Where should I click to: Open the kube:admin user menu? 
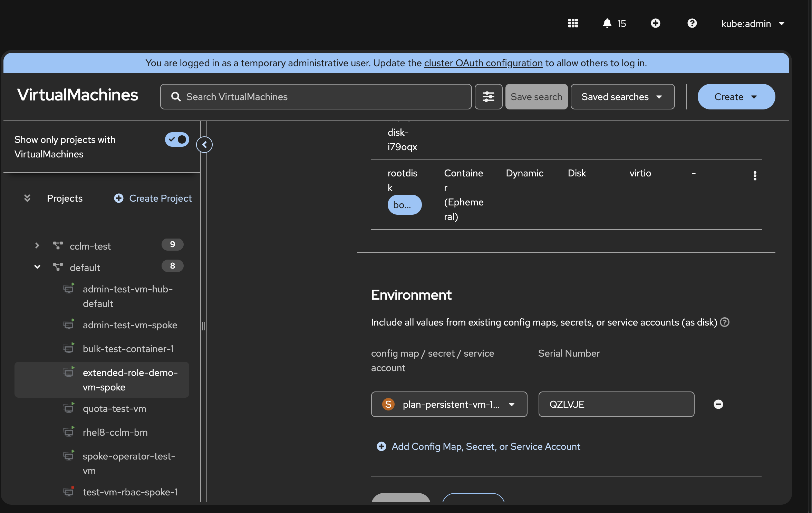point(753,23)
